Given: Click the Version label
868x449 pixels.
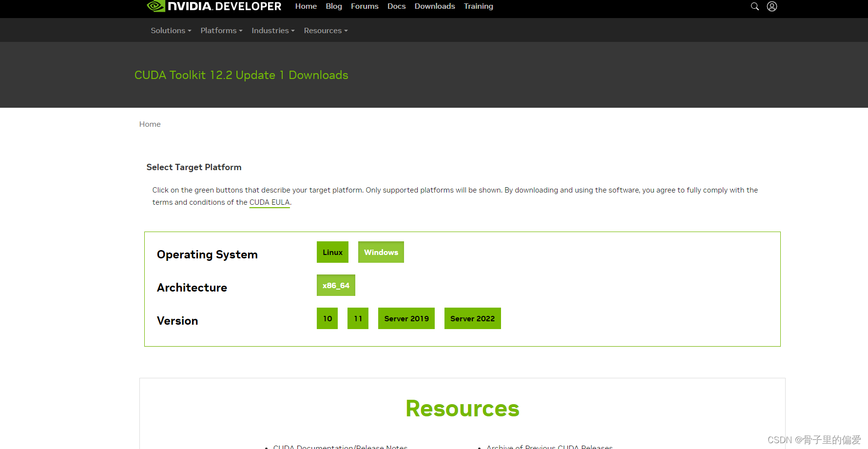Looking at the screenshot, I should (x=177, y=321).
